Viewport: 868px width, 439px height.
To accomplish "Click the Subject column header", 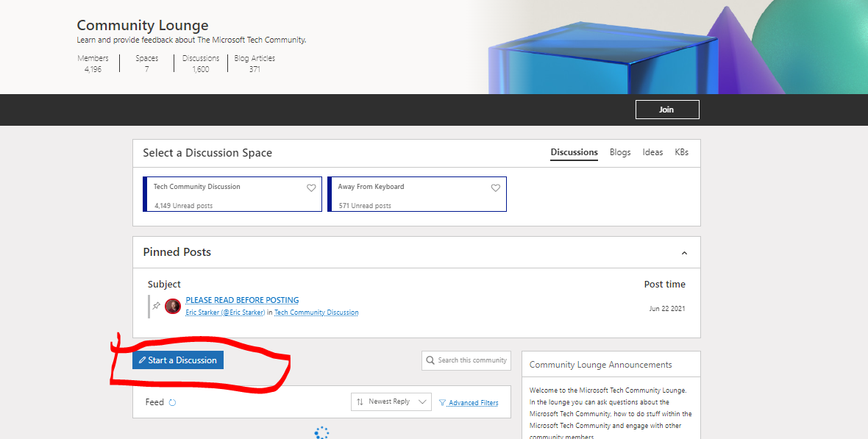I will (164, 284).
